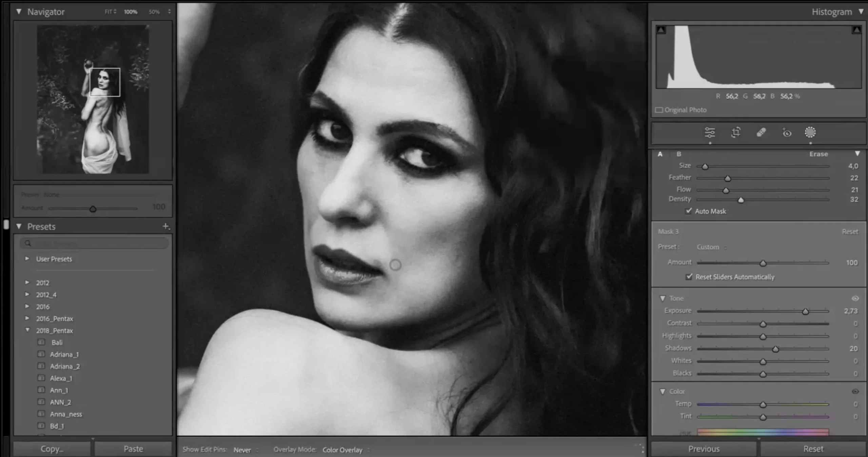Click the search icon in Presets panel
The height and width of the screenshot is (457, 868).
coord(28,243)
